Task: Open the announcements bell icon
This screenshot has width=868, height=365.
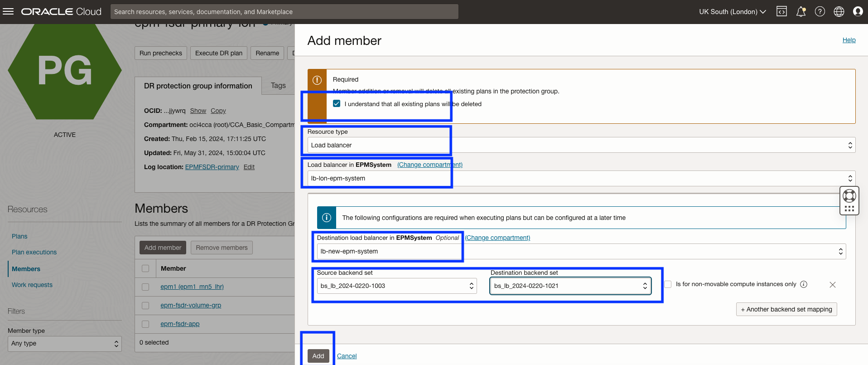Action: click(801, 11)
